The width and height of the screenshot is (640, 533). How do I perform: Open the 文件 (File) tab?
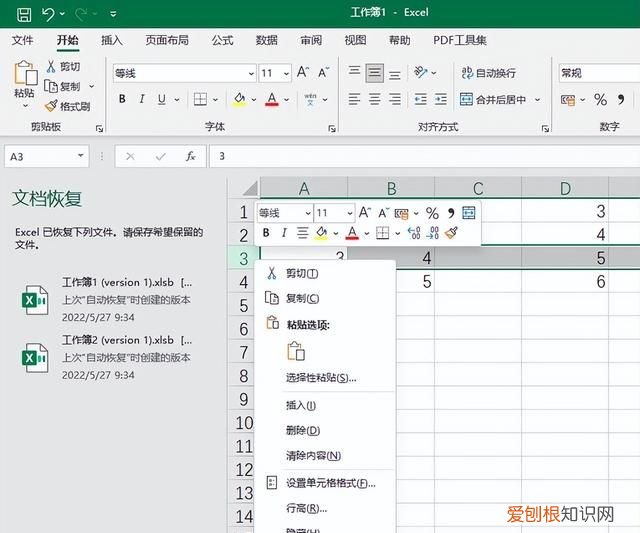point(22,40)
